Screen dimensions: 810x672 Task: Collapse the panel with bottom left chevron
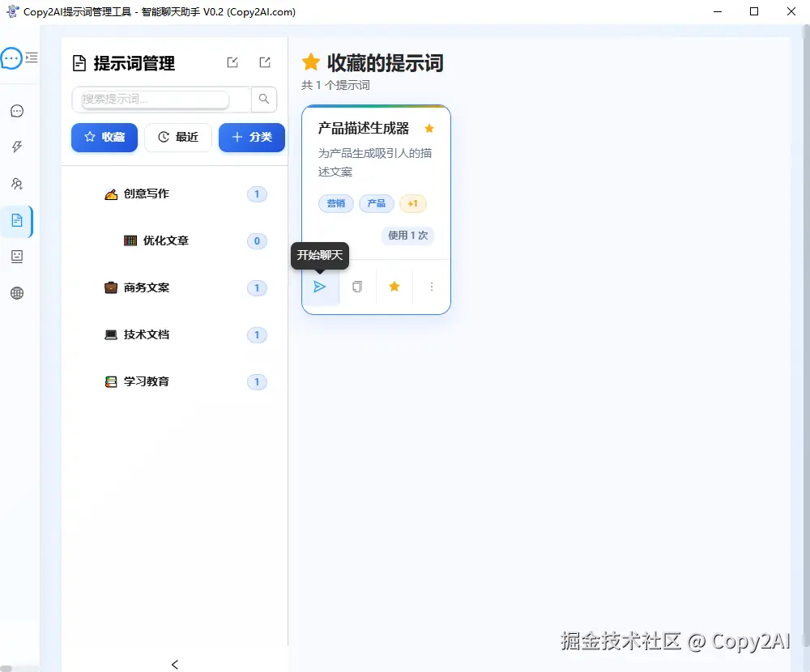click(x=175, y=665)
